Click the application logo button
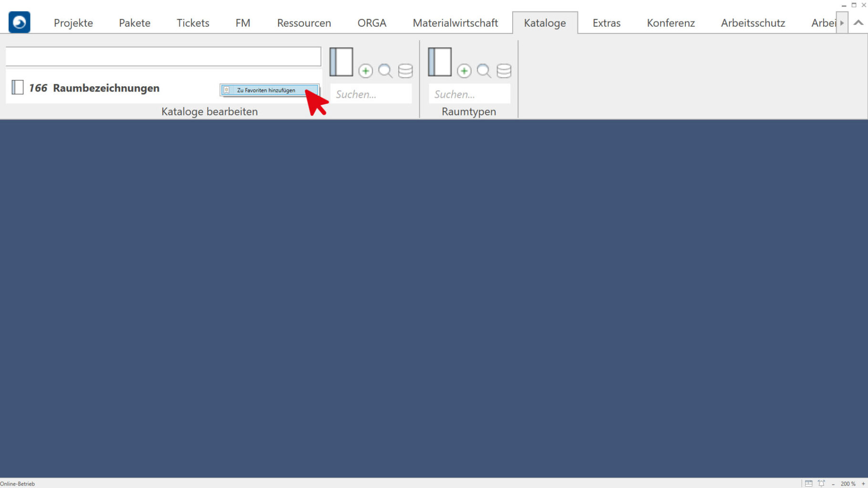This screenshot has height=488, width=868. 19,22
